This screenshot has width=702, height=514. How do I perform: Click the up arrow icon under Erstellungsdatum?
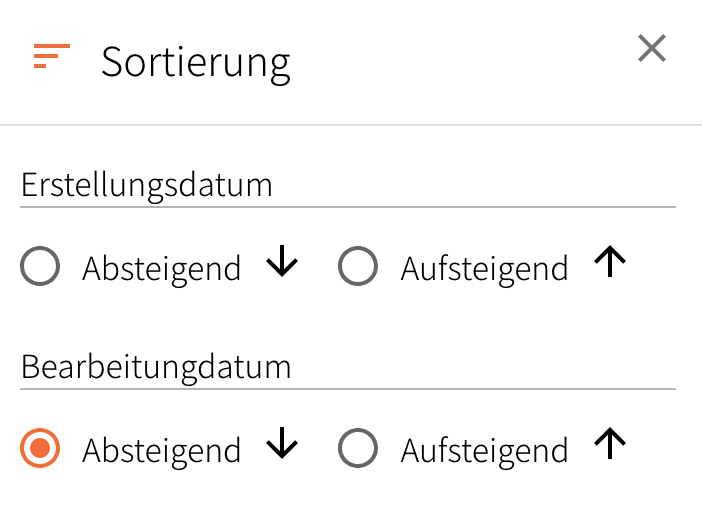[610, 263]
